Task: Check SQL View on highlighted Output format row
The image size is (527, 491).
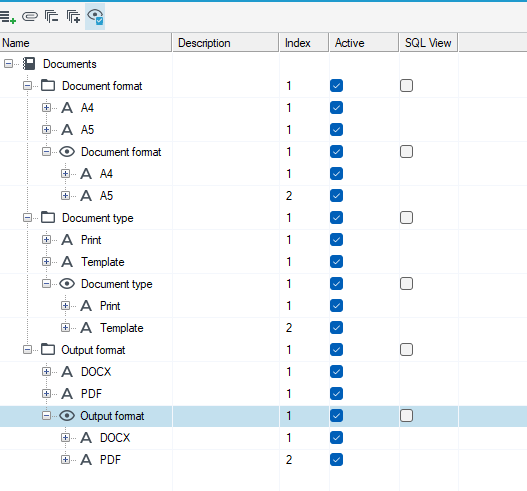Action: pyautogui.click(x=406, y=416)
